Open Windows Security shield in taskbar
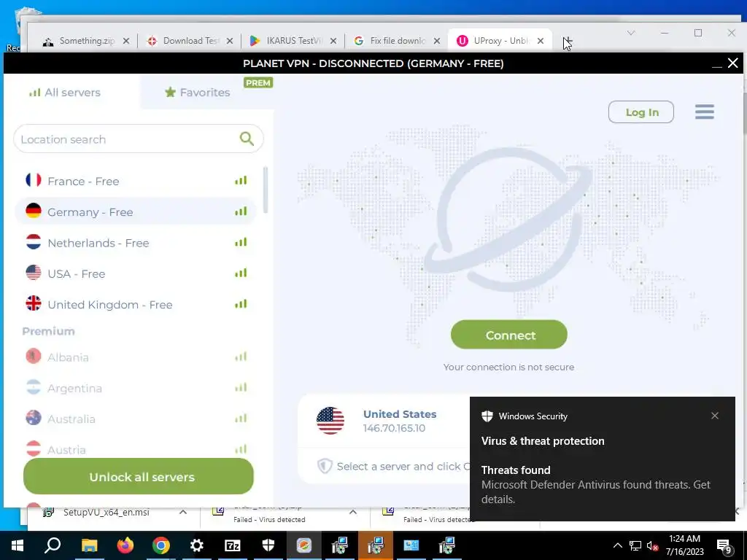This screenshot has width=747, height=560. 268,545
